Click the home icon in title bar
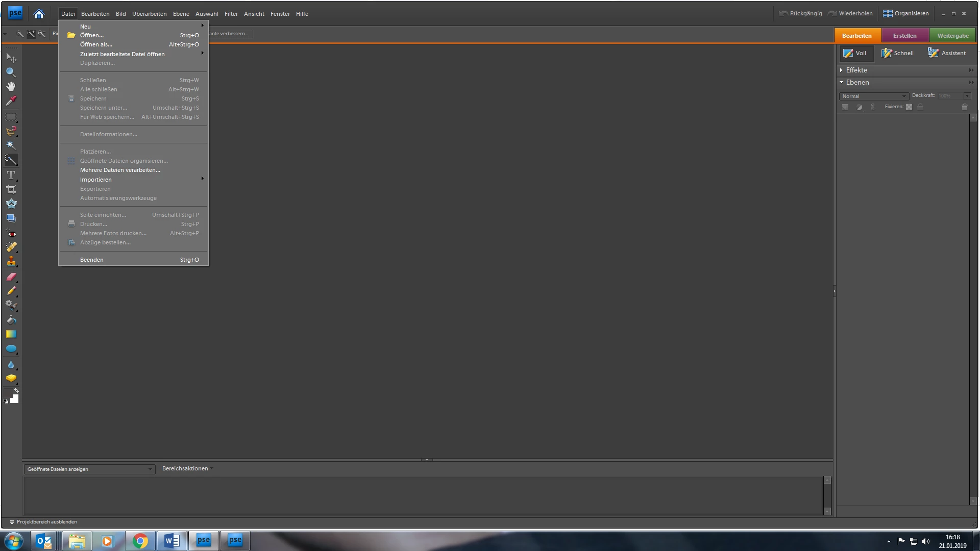The image size is (980, 551). coord(39,14)
